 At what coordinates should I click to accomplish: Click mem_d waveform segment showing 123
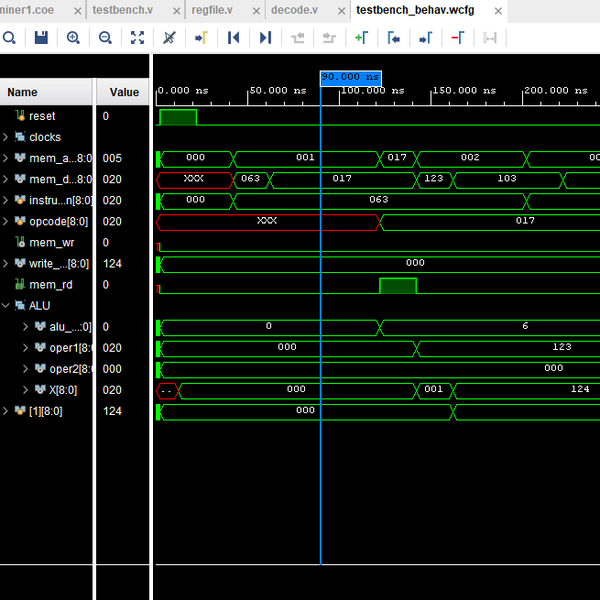click(x=434, y=180)
